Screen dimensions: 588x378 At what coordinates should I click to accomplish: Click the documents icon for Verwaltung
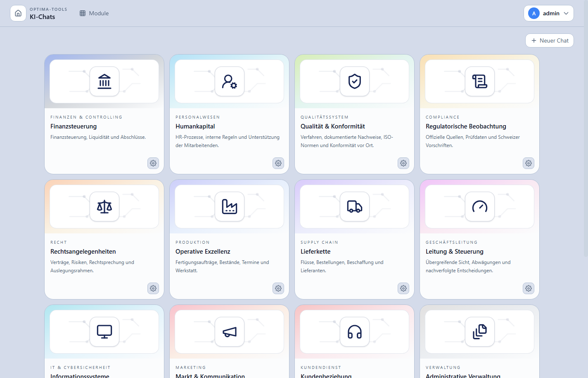click(480, 332)
